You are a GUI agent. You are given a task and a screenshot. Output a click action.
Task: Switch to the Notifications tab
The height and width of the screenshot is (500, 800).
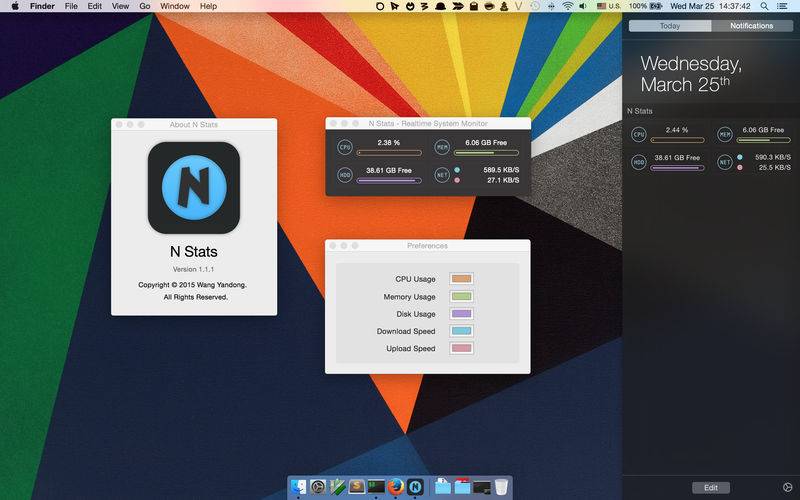pos(752,26)
